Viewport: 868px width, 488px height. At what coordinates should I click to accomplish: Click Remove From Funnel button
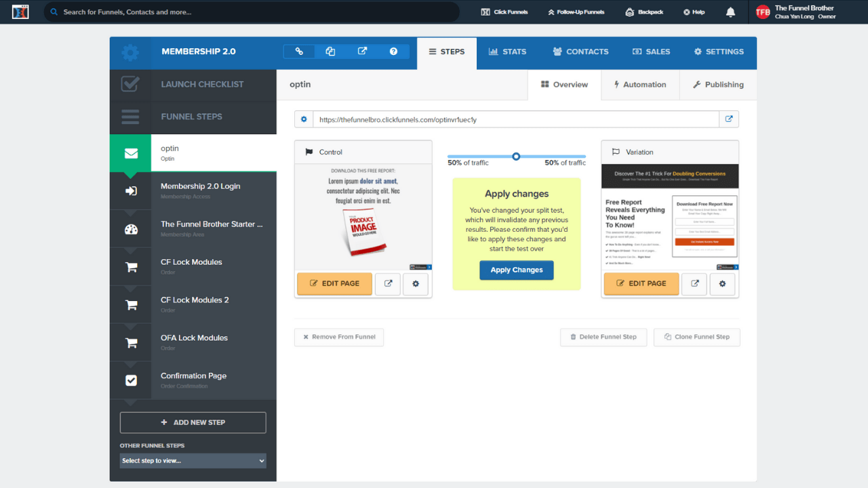pyautogui.click(x=339, y=337)
